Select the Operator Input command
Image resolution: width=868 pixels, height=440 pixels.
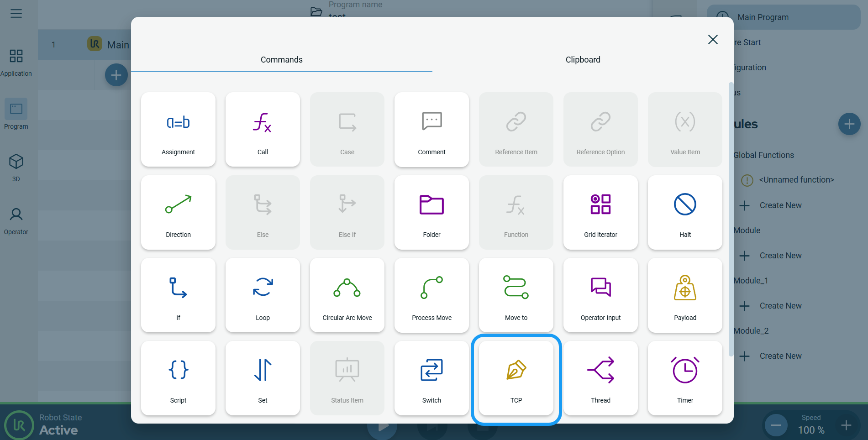point(600,295)
